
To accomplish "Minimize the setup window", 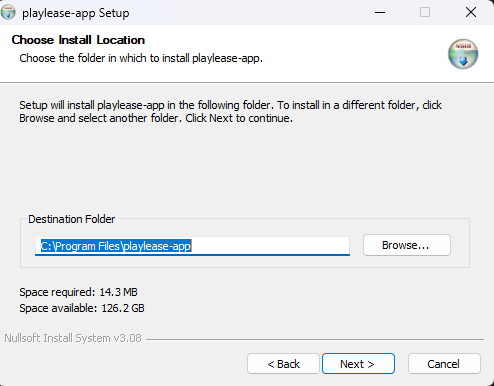I will (380, 12).
